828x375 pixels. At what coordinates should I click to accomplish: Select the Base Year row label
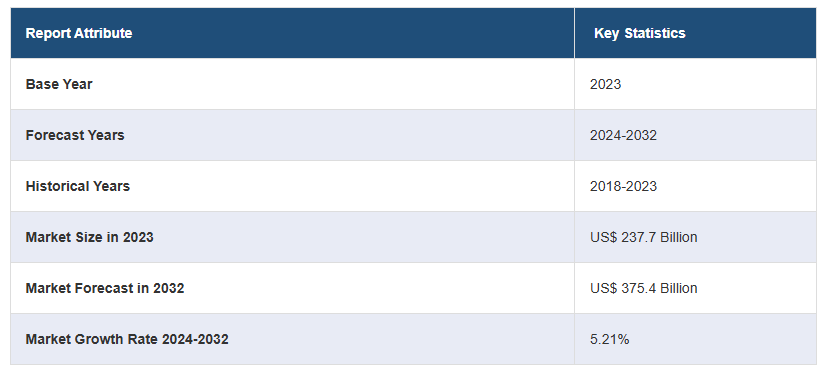(59, 84)
